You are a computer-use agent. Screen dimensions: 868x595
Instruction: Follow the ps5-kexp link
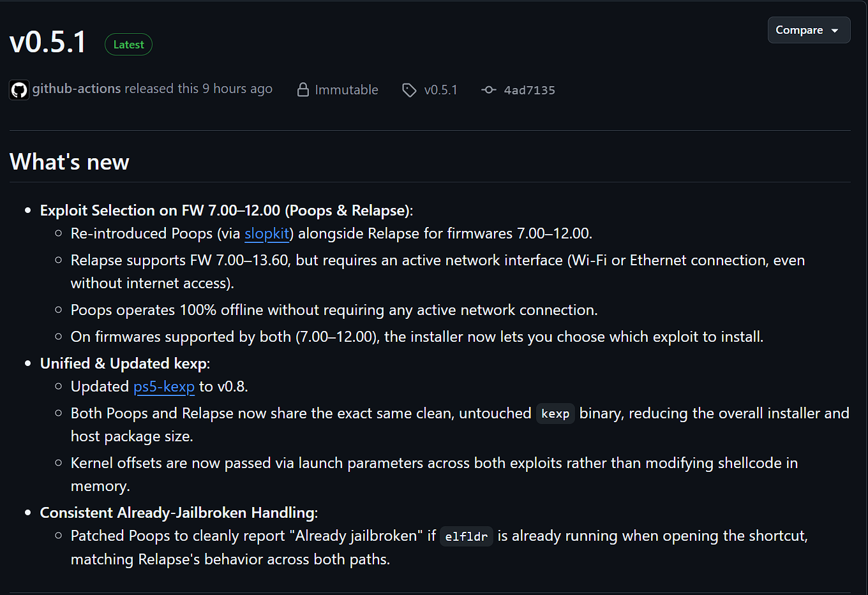point(164,386)
